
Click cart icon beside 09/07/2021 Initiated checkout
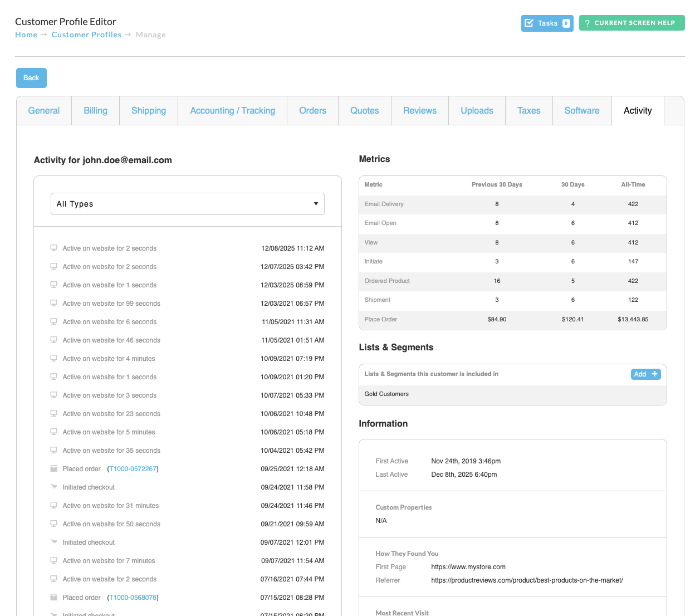(x=54, y=542)
